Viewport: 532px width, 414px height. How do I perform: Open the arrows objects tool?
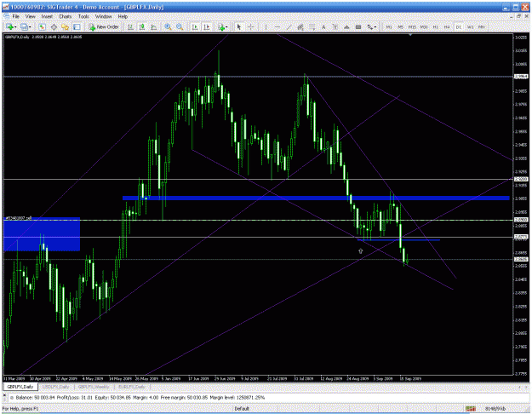point(369,26)
